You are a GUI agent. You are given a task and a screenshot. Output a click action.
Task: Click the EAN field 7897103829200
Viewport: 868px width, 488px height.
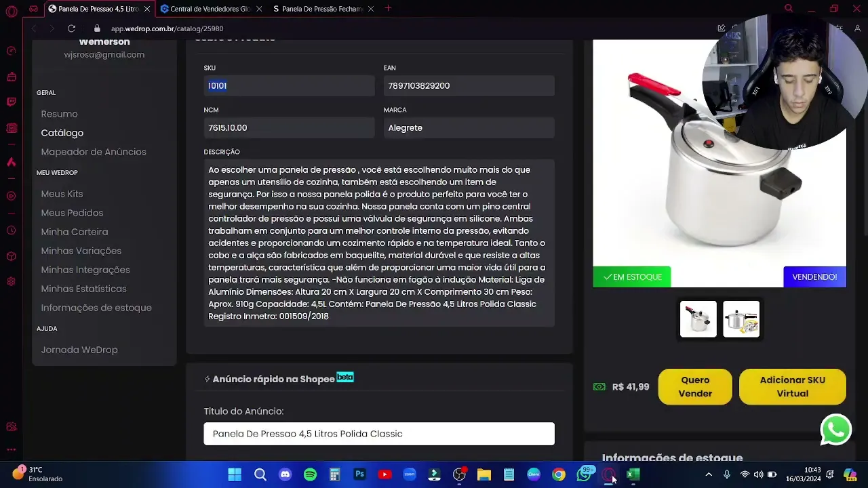469,85
